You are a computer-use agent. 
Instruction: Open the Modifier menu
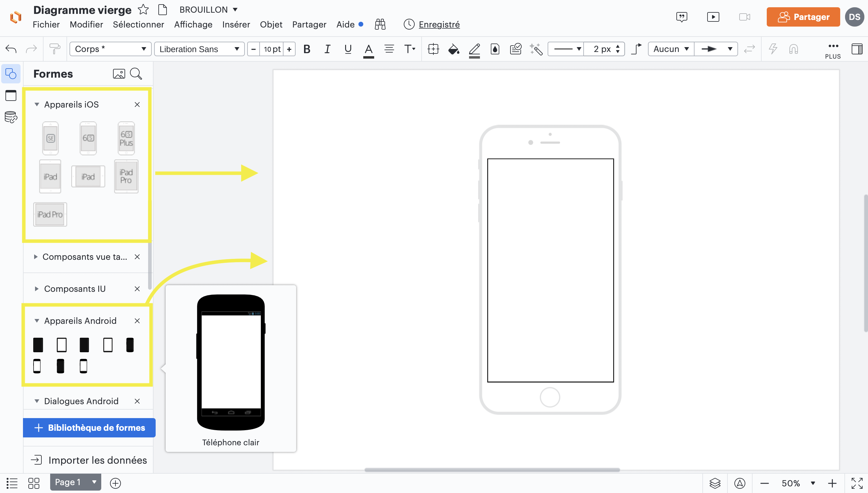[86, 24]
